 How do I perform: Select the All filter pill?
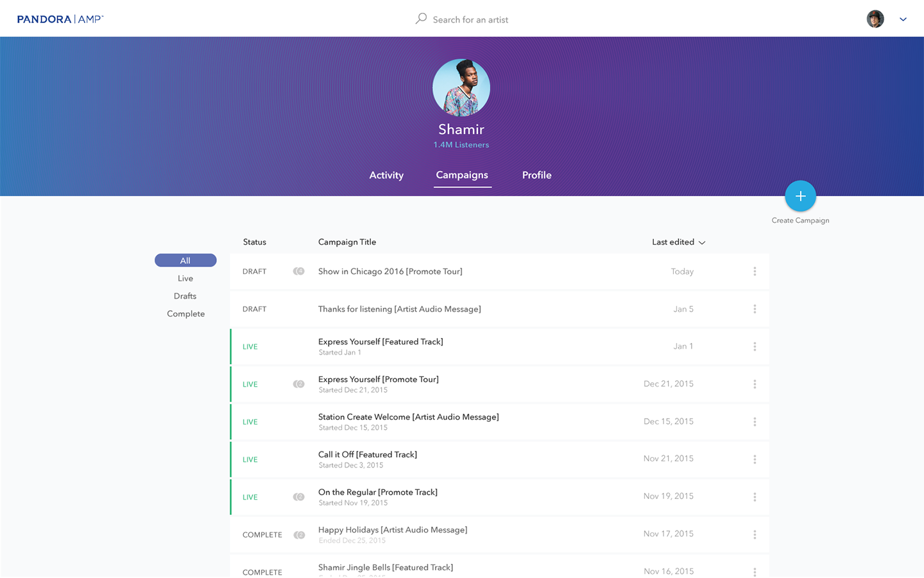[x=185, y=260]
